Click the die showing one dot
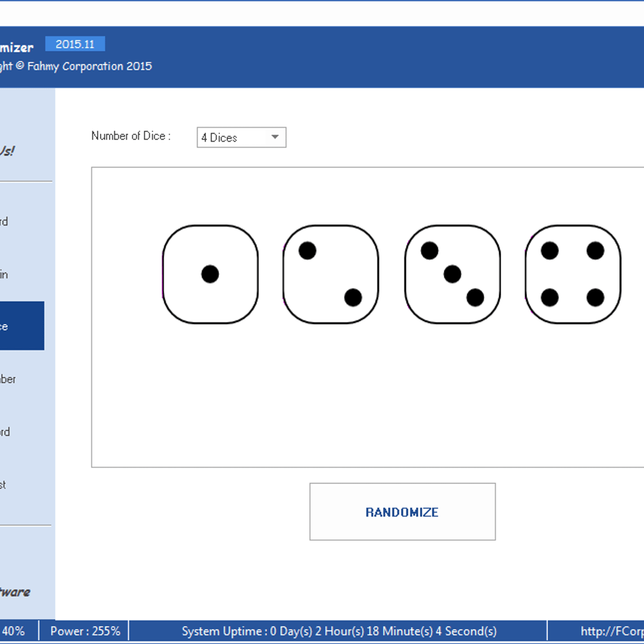This screenshot has width=644, height=644. click(210, 274)
